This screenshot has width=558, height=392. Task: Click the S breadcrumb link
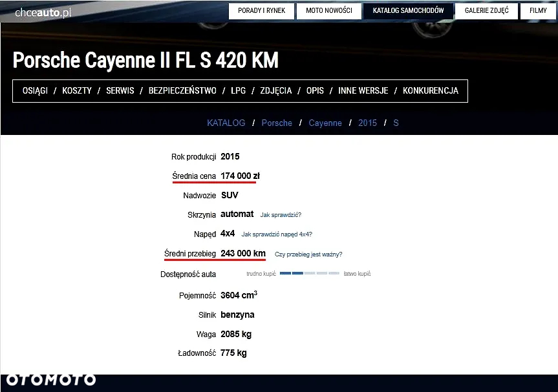396,123
